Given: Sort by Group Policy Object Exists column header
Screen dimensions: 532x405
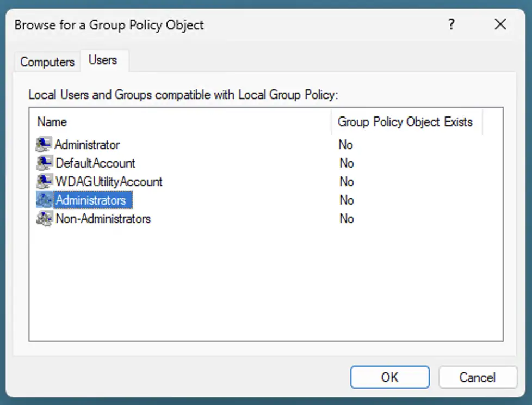Looking at the screenshot, I should (406, 122).
